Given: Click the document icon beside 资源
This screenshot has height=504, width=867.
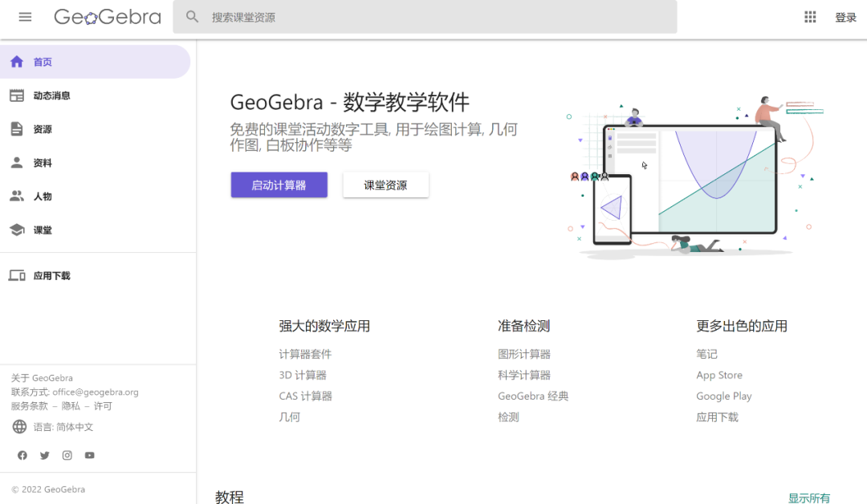Looking at the screenshot, I should click(17, 129).
